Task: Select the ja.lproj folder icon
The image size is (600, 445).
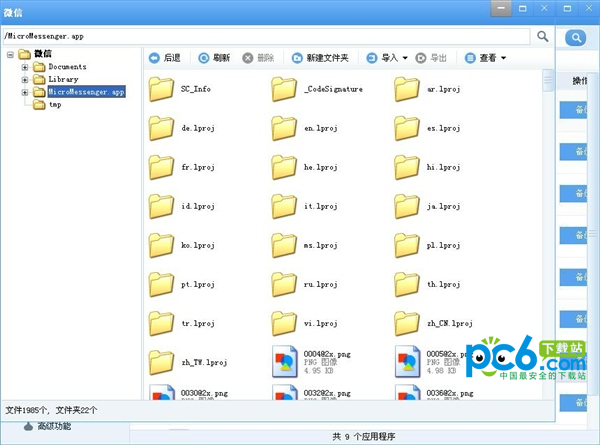Action: 407,206
